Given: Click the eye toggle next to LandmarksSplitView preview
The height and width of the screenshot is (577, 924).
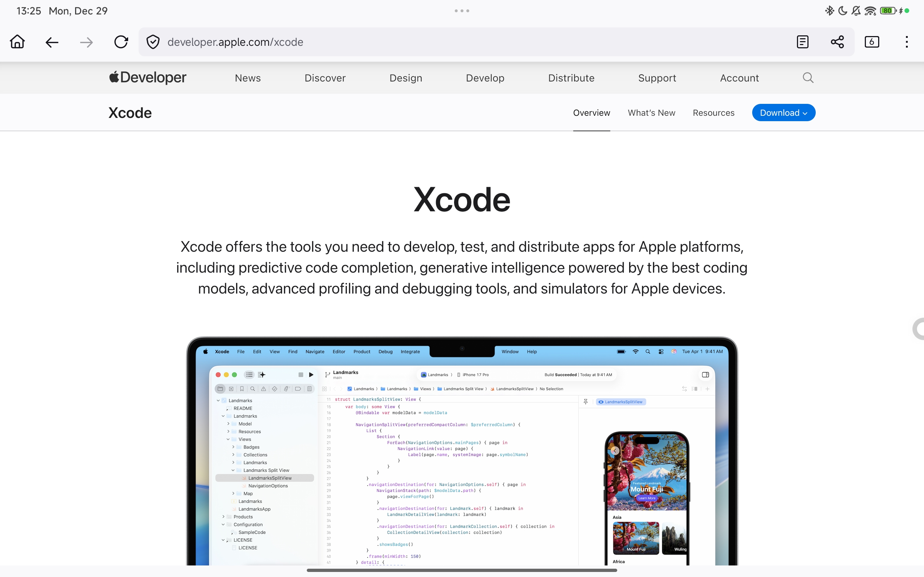Looking at the screenshot, I should click(601, 401).
